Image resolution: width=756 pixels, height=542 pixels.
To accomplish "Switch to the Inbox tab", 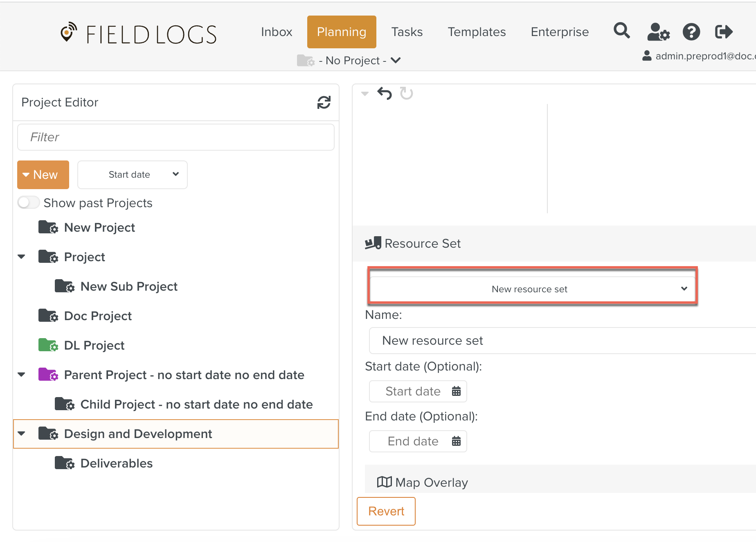I will [x=277, y=32].
